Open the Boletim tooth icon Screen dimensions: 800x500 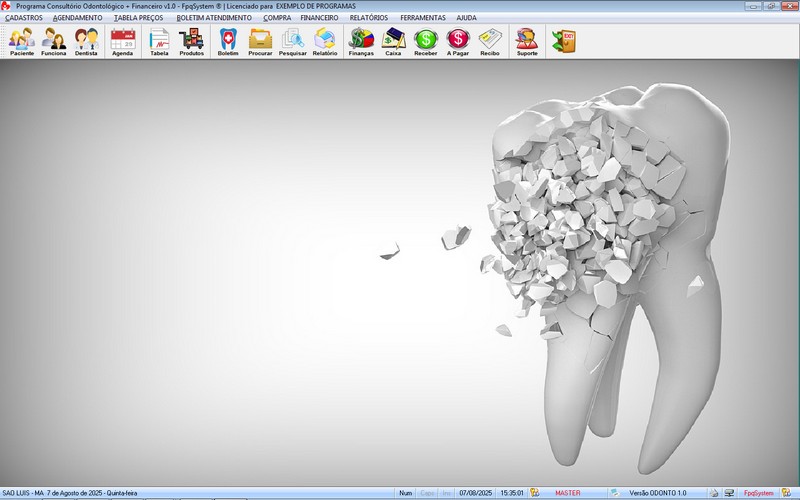coord(228,40)
